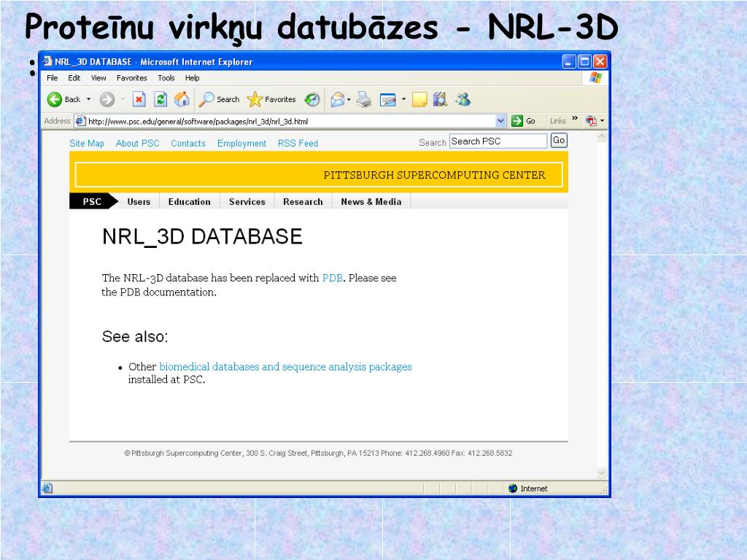Open the File menu
This screenshot has height=560, width=747.
(52, 77)
